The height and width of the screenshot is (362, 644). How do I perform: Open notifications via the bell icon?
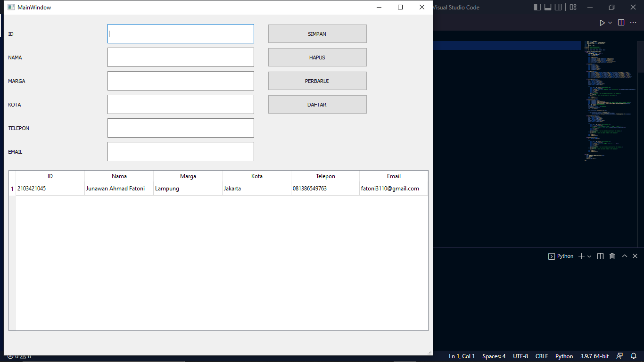(x=633, y=356)
